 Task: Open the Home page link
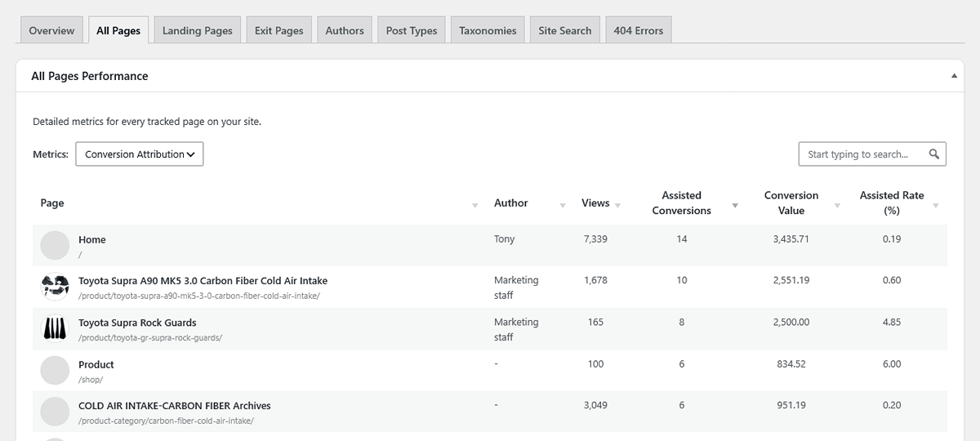pos(92,239)
